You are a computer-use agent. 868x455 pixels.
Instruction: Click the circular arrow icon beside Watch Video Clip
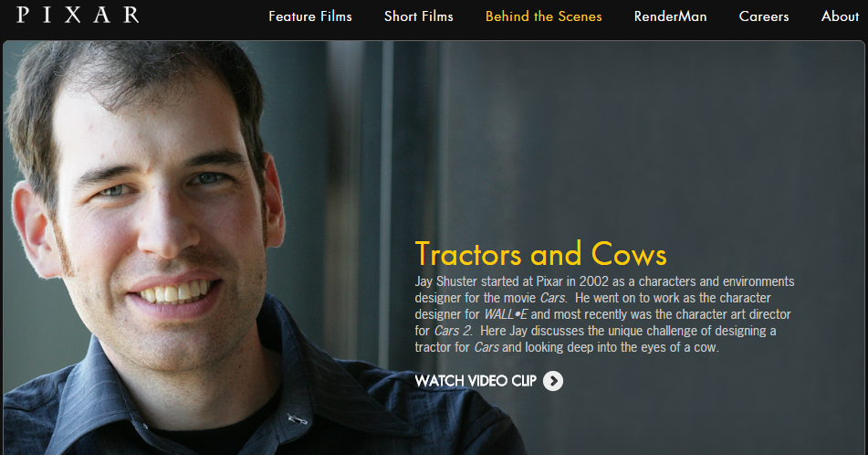click(x=552, y=381)
